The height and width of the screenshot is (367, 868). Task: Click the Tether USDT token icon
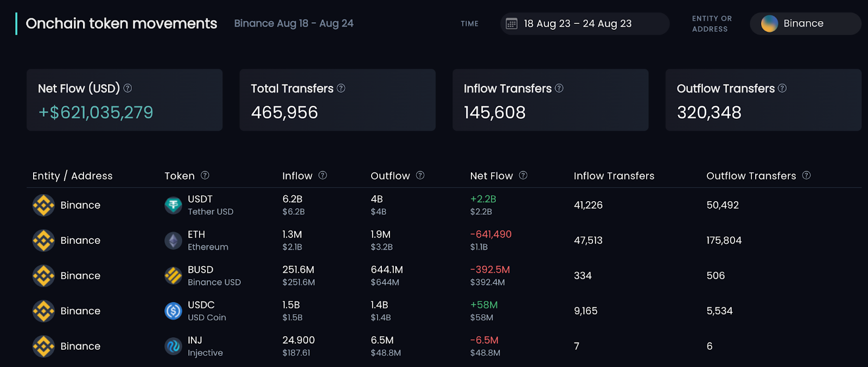click(x=173, y=205)
